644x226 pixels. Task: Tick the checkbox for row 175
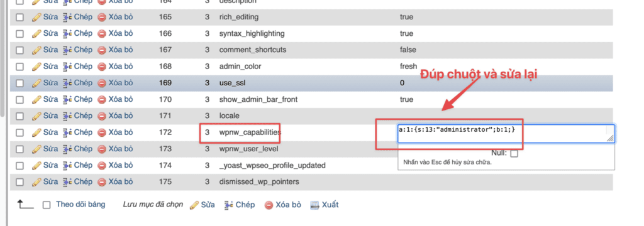(x=19, y=181)
